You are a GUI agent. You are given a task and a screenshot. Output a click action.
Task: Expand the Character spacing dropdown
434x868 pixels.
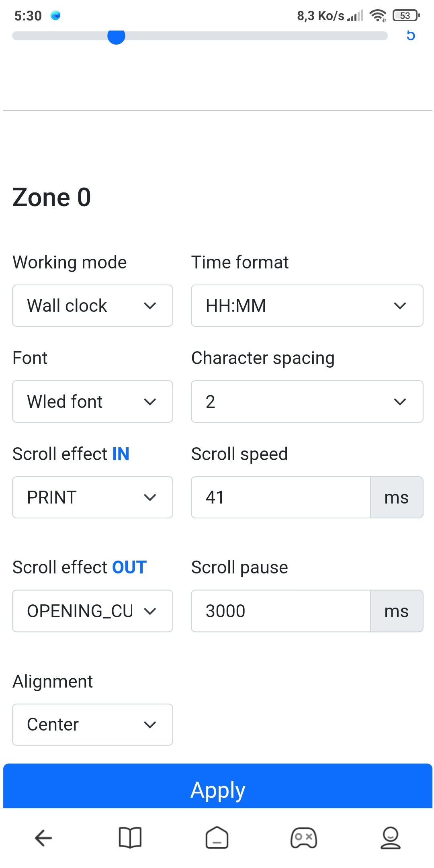307,401
